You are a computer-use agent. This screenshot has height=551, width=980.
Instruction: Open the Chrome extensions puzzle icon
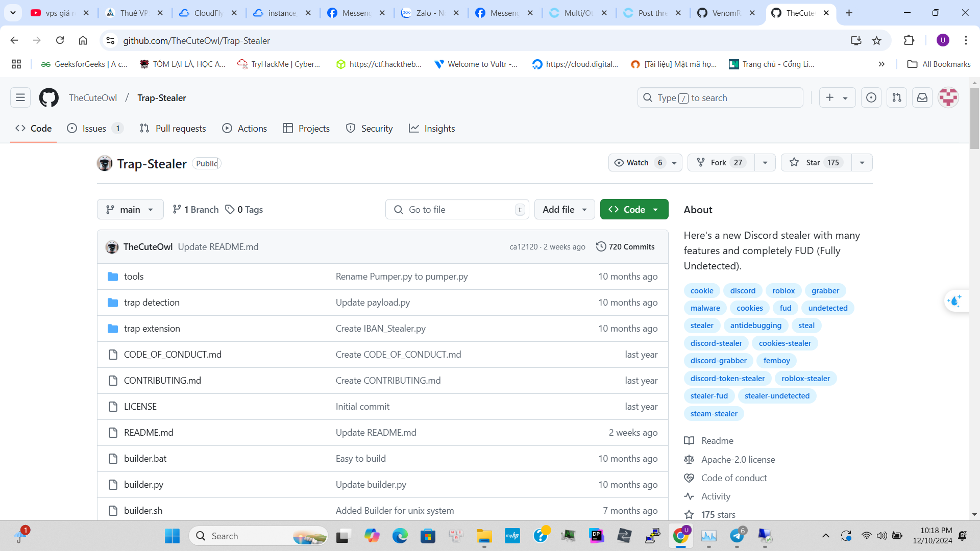point(909,40)
